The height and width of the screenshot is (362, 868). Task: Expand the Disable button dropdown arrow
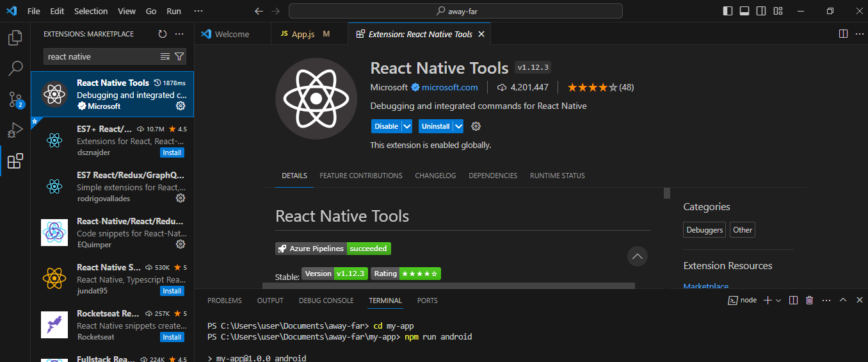tap(407, 126)
